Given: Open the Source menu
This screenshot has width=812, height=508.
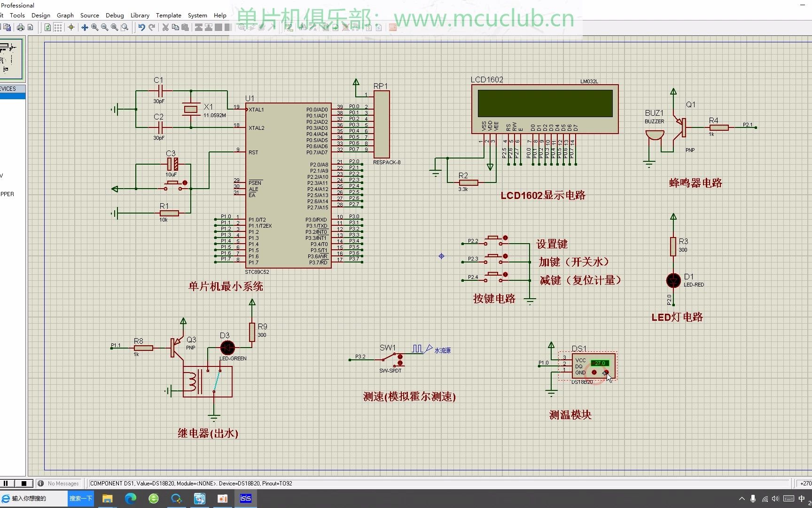Looking at the screenshot, I should (90, 15).
